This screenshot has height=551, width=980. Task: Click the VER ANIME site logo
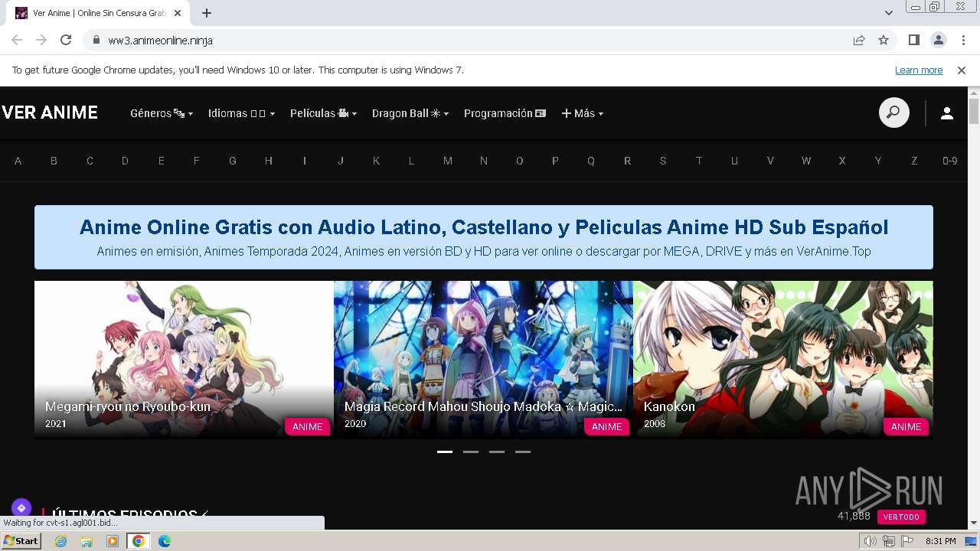[50, 112]
